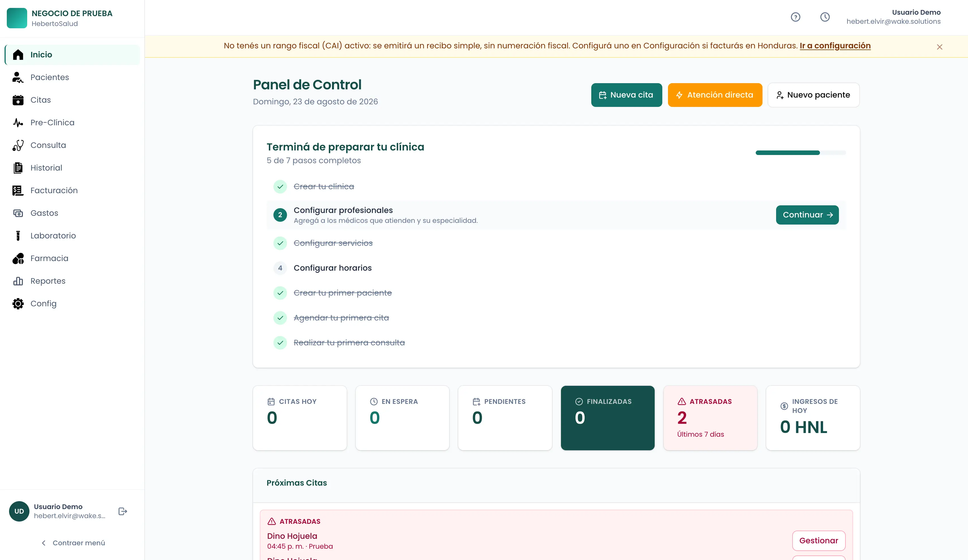The height and width of the screenshot is (560, 968).
Task: Click the Inicio home icon
Action: [x=18, y=55]
